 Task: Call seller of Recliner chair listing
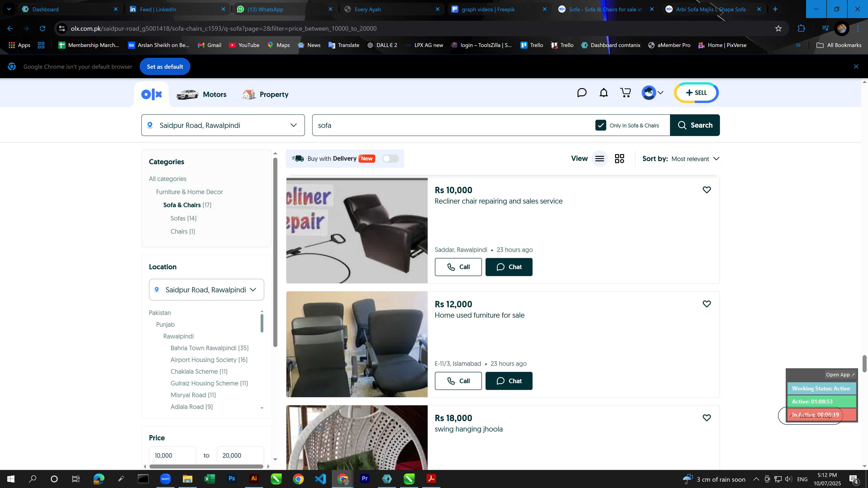[458, 267]
